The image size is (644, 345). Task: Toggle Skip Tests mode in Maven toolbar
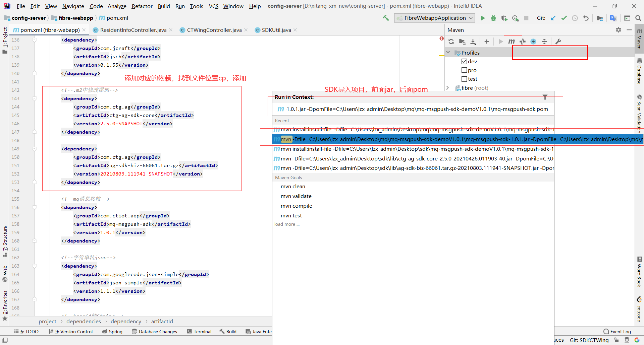(523, 41)
